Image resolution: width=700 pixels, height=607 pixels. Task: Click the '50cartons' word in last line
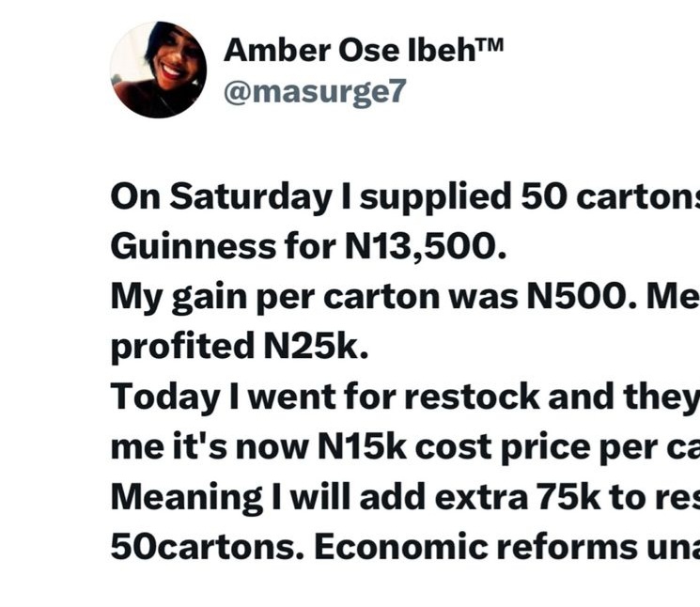click(x=203, y=547)
